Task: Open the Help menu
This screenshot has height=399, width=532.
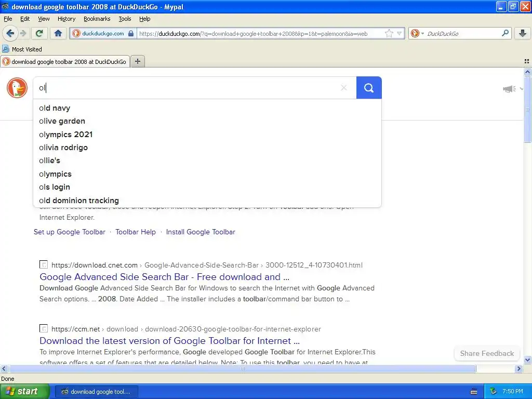Action: [x=145, y=19]
